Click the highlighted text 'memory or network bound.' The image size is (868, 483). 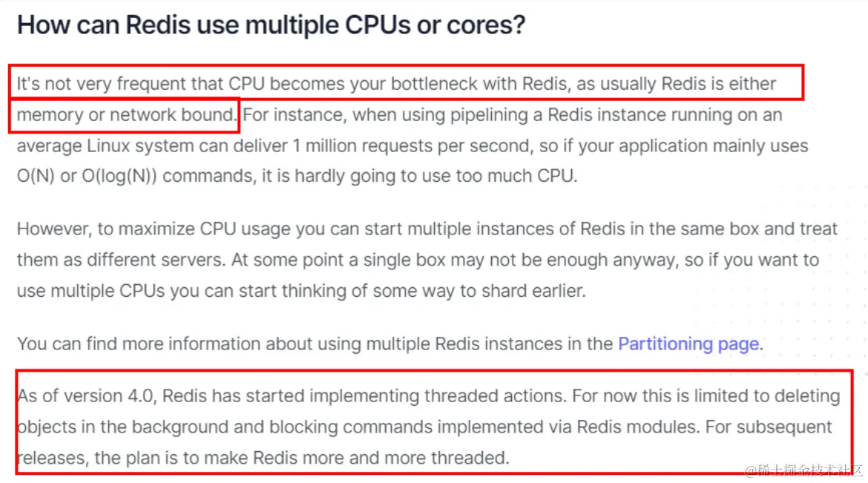coord(126,115)
